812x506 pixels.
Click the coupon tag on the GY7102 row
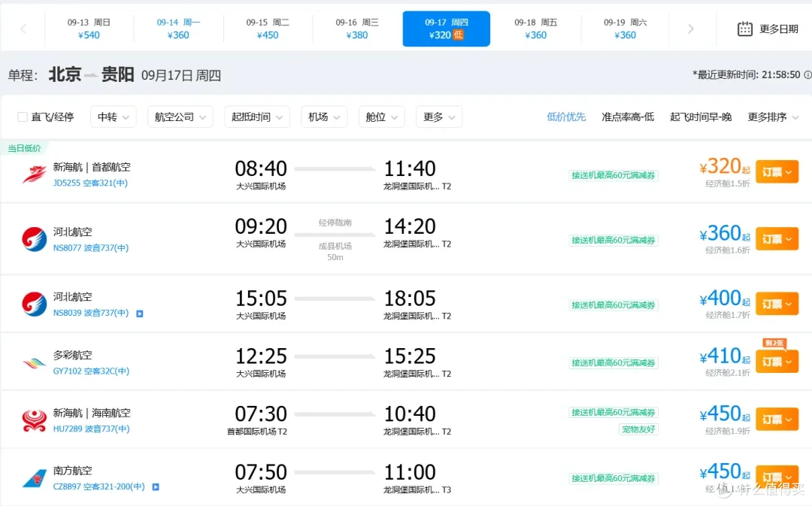[x=614, y=363]
